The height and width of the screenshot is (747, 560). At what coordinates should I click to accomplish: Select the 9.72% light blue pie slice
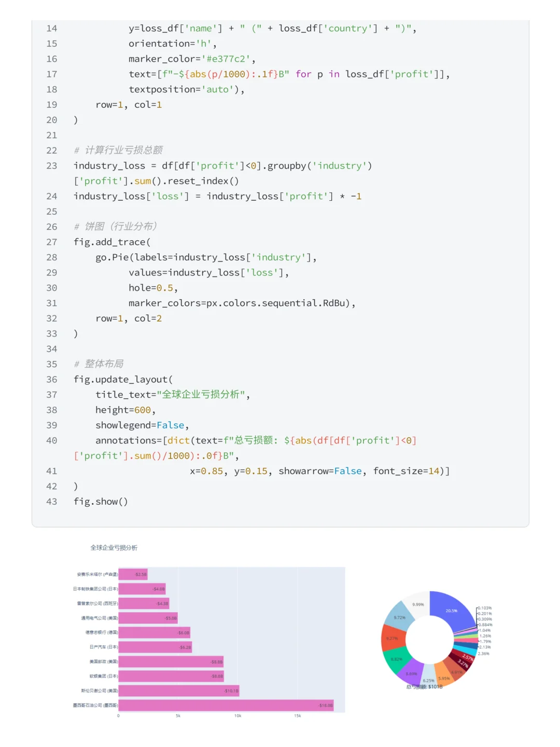(x=400, y=617)
